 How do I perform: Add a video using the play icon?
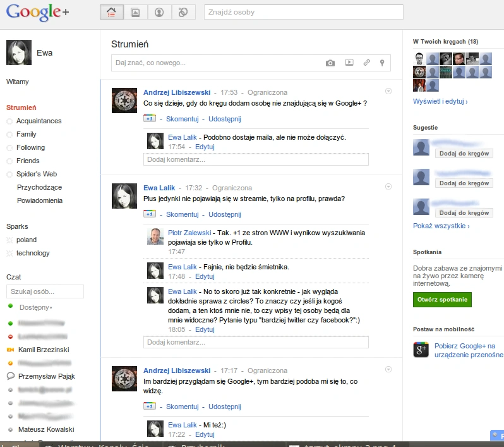tap(349, 63)
